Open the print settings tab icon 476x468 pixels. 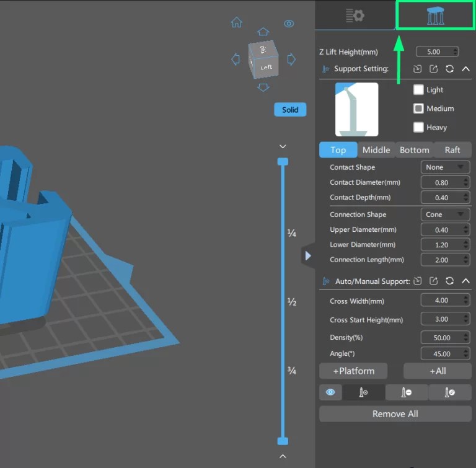tap(355, 15)
